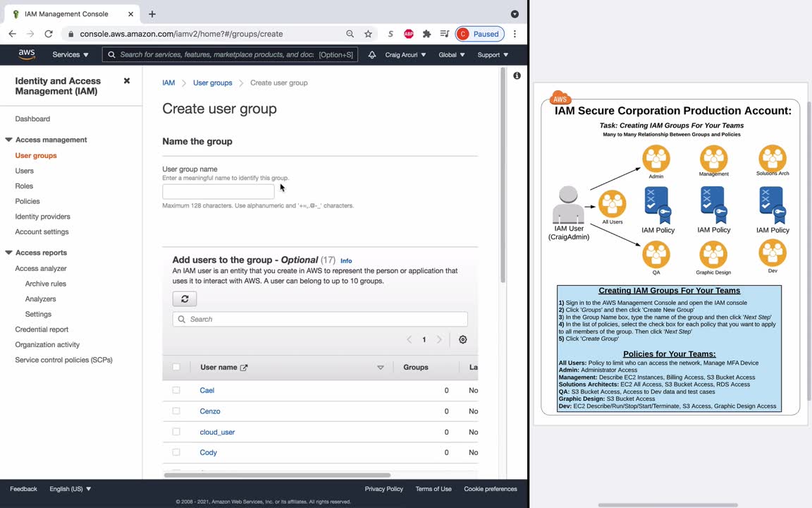
Task: Click the main page vertical scrollbar
Action: 503,176
